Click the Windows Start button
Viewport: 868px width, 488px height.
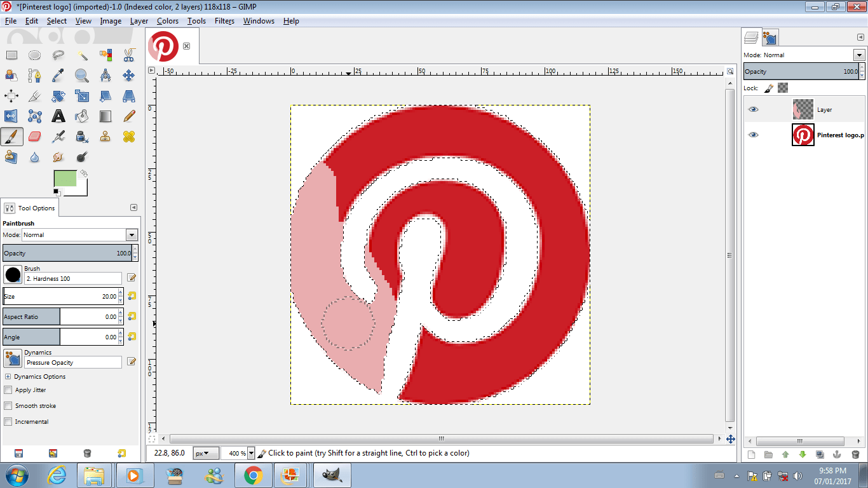(x=17, y=475)
